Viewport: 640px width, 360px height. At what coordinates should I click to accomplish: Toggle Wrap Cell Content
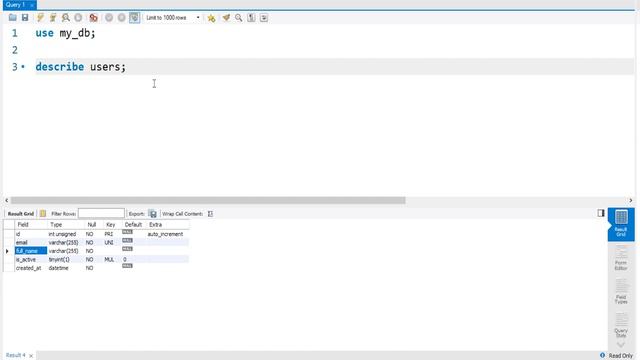coord(210,213)
